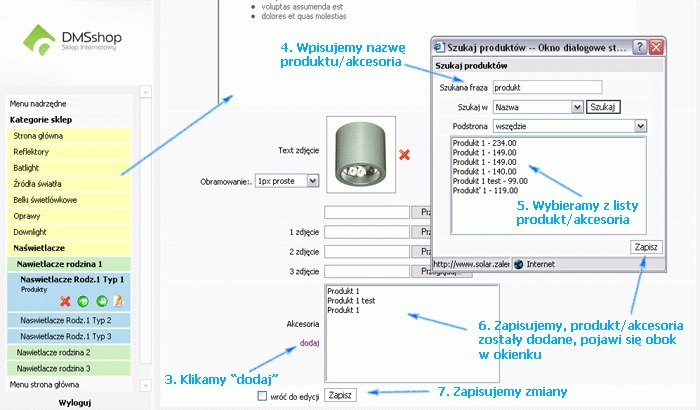
Task: Select 'Produkt 1 test' in Akcesoria list
Action: [x=351, y=301]
